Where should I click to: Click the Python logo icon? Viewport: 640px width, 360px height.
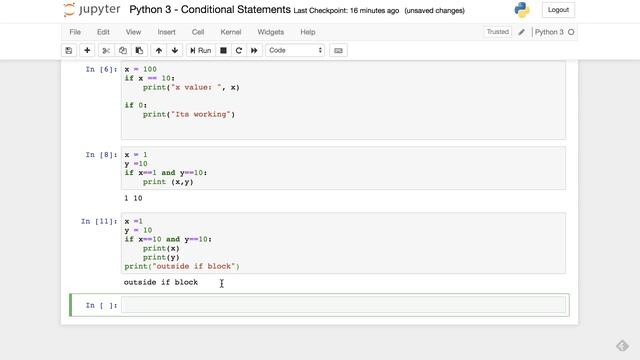click(522, 10)
